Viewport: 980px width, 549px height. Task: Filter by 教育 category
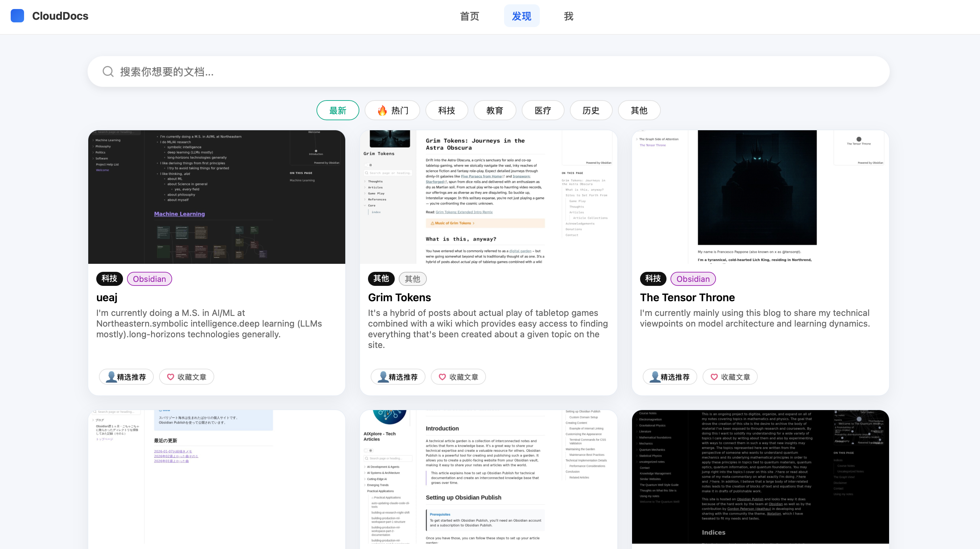click(495, 110)
